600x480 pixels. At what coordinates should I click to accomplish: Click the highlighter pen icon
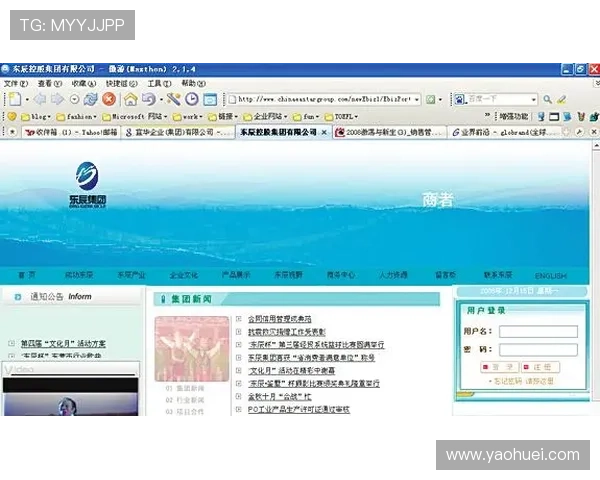[x=562, y=100]
